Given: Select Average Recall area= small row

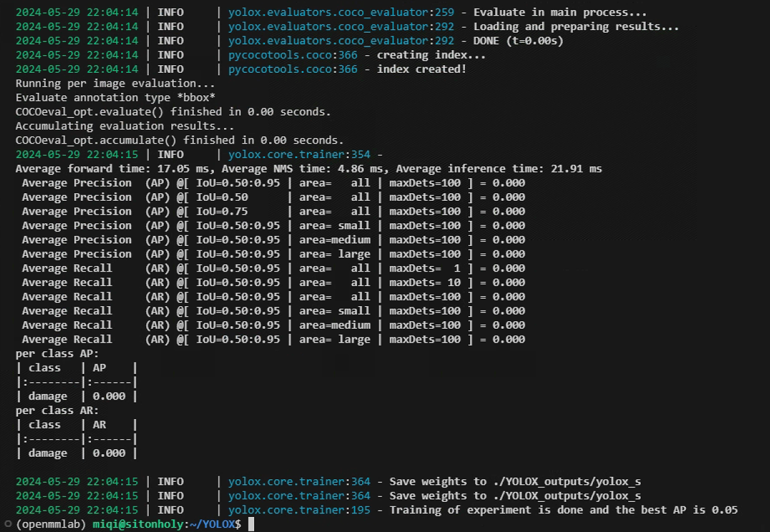Looking at the screenshot, I should pyautogui.click(x=274, y=311).
